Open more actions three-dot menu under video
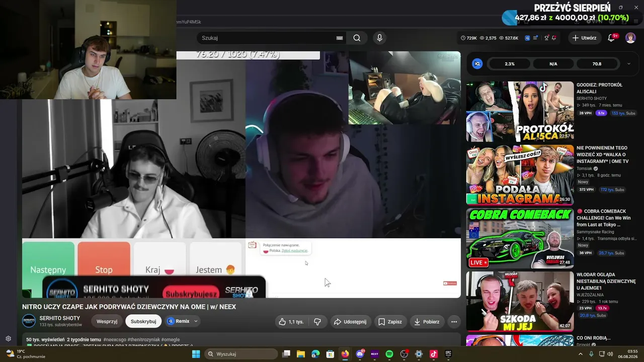This screenshot has height=362, width=644. pyautogui.click(x=454, y=322)
